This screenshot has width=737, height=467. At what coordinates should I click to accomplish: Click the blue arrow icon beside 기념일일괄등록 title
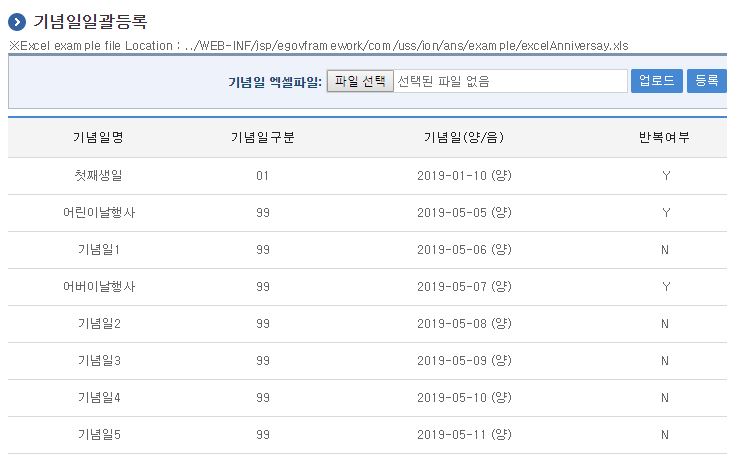coord(17,22)
